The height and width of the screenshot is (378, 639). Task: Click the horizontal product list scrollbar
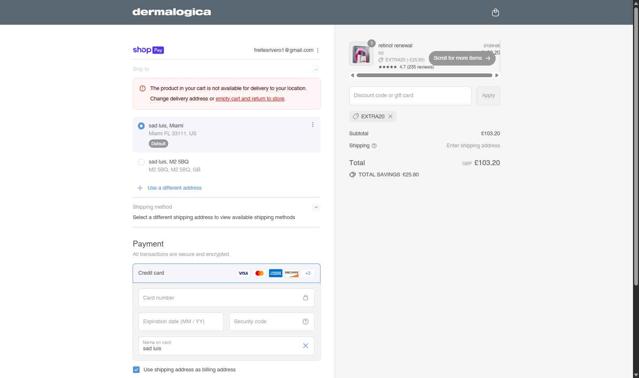(x=424, y=75)
